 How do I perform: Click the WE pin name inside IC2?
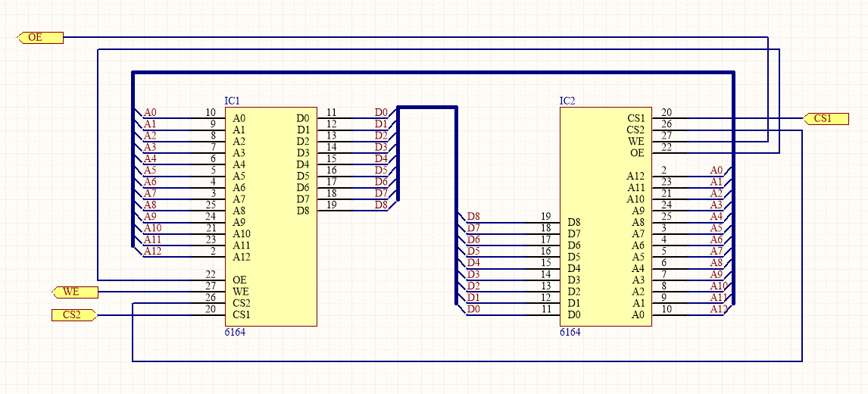(x=635, y=141)
